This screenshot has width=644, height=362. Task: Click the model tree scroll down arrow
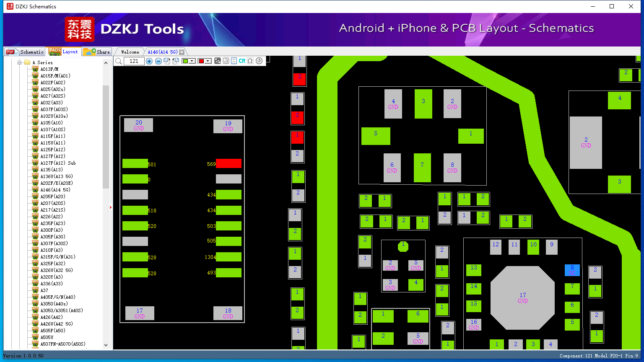click(x=106, y=345)
